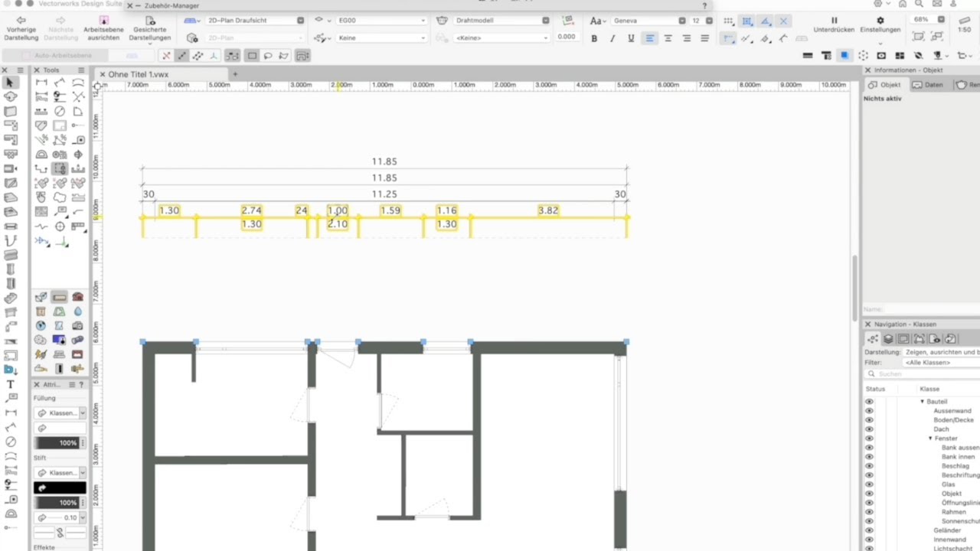
Task: Apply italic text formatting
Action: click(612, 38)
